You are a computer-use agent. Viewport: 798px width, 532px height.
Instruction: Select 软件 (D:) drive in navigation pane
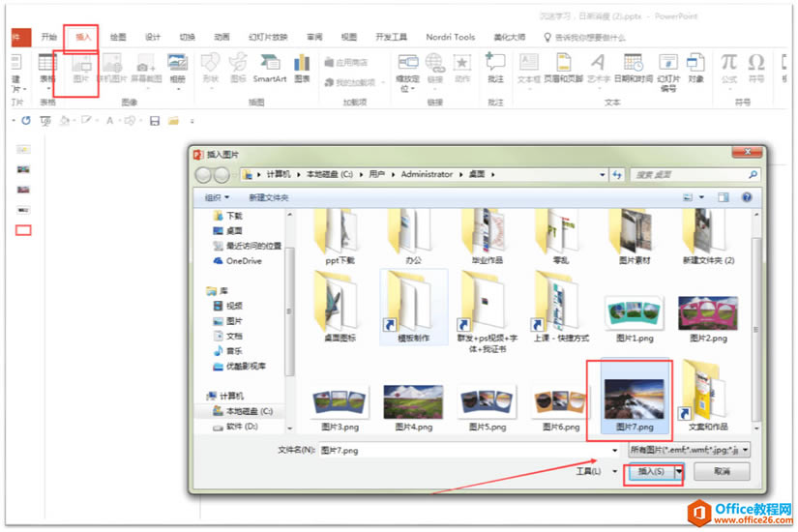pyautogui.click(x=236, y=427)
